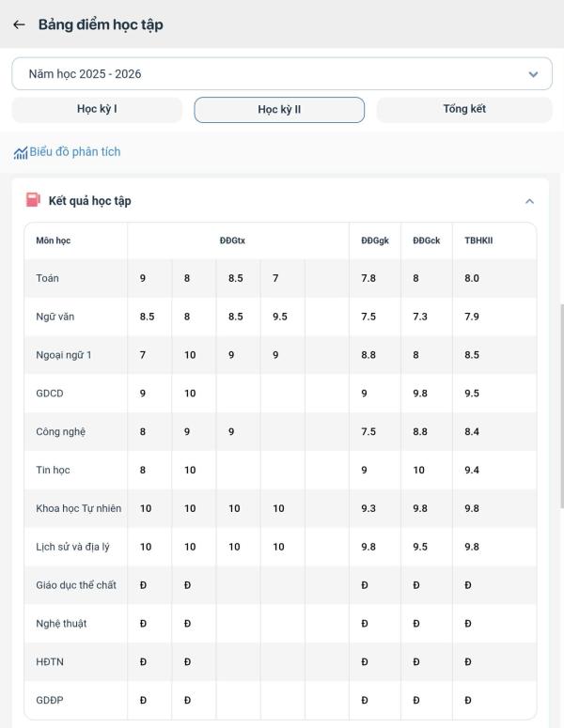Click the vertical scrollbar on the right
The image size is (564, 728).
[x=562, y=406]
